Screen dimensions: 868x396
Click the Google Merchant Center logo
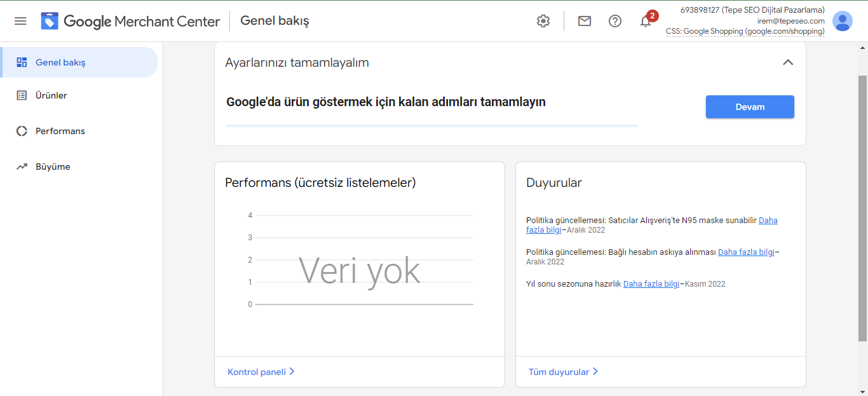pos(131,21)
